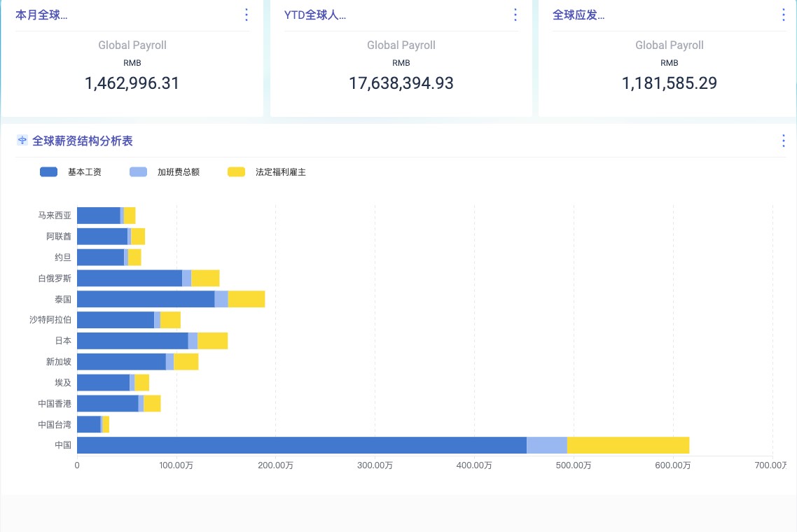Click the 全球应发 card title

pyautogui.click(x=578, y=15)
